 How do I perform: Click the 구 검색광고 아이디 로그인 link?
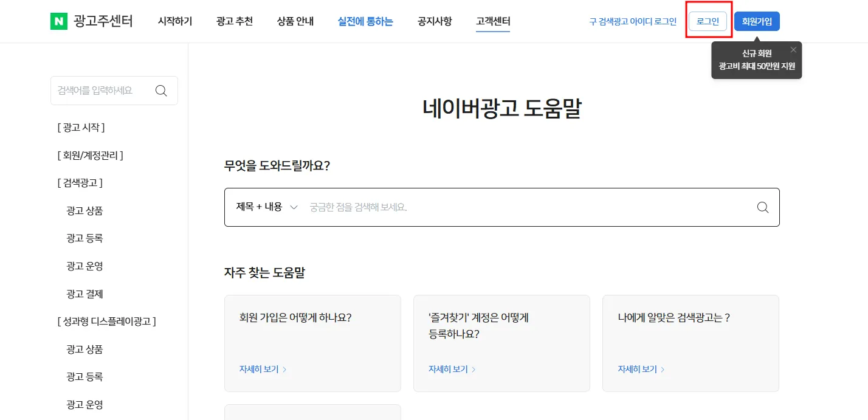tap(633, 21)
